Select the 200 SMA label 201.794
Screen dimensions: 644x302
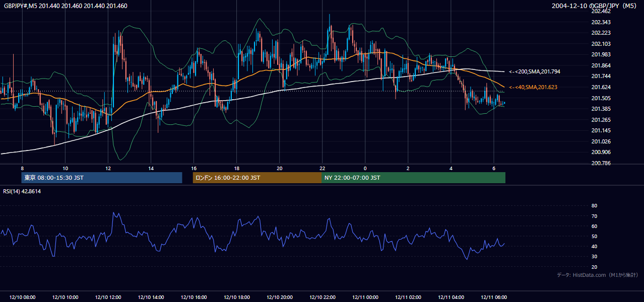click(x=535, y=72)
